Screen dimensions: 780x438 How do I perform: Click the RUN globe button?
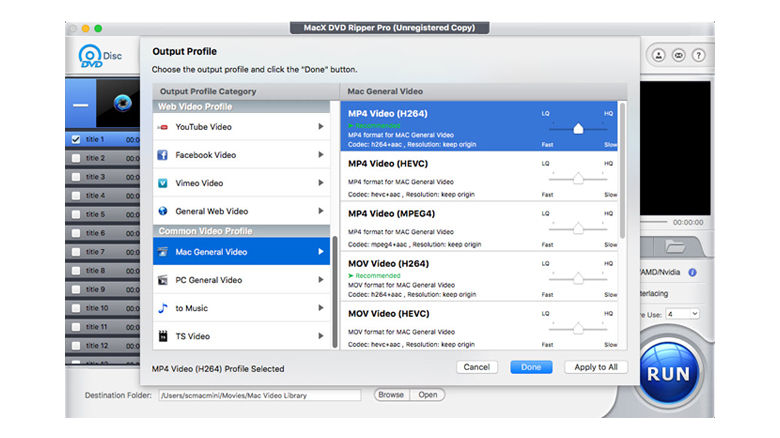[668, 373]
